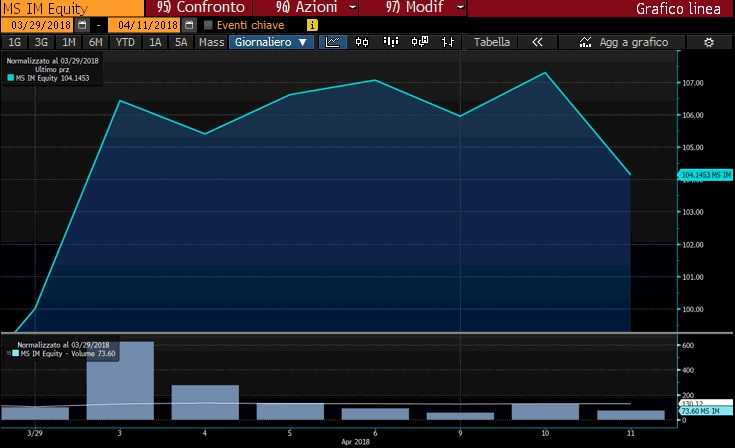This screenshot has height=448, width=735.
Task: Click the tall volume bar for April 3
Action: point(120,381)
